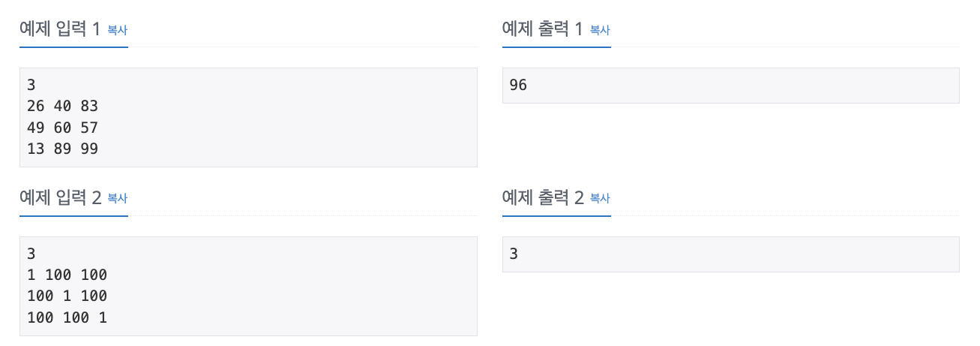980x346 pixels.
Task: Click the line "1 100 100" in input 2
Action: [x=67, y=275]
